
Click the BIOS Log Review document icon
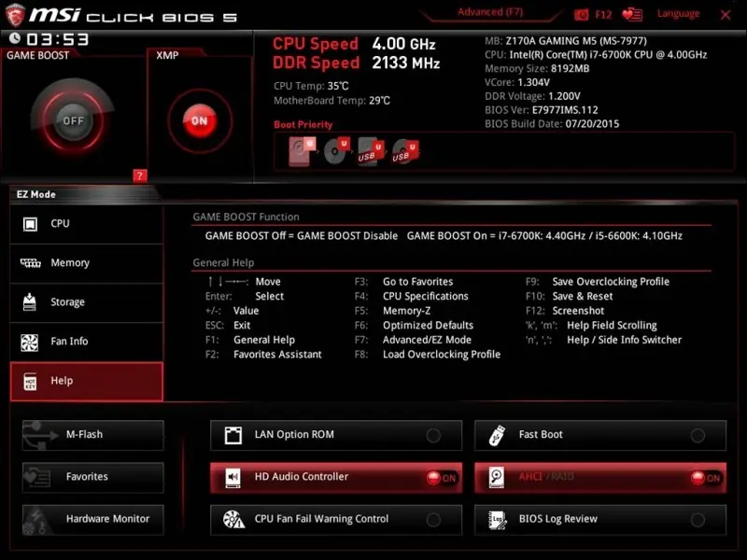[498, 520]
